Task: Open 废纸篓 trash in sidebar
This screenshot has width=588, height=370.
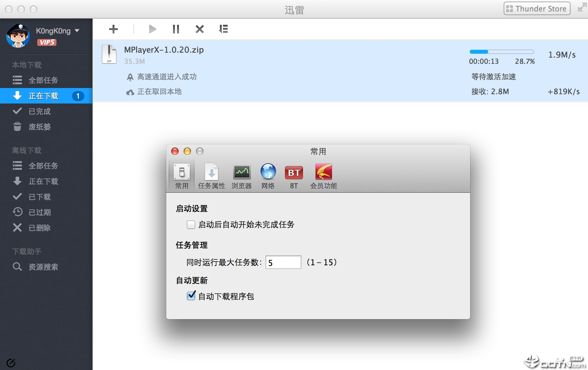Action: 40,127
